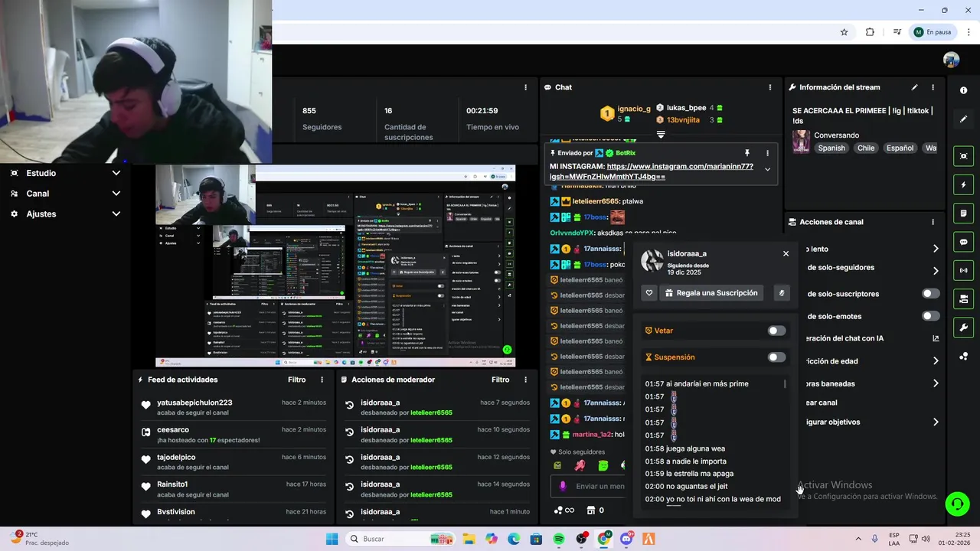Image resolution: width=980 pixels, height=551 pixels.
Task: Click the chat message input field
Action: tap(588, 486)
